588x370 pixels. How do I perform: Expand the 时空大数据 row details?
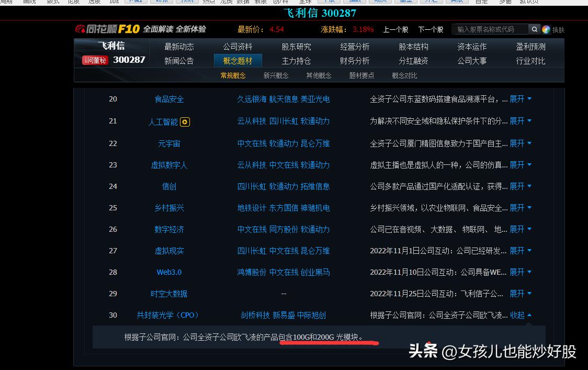[521, 293]
